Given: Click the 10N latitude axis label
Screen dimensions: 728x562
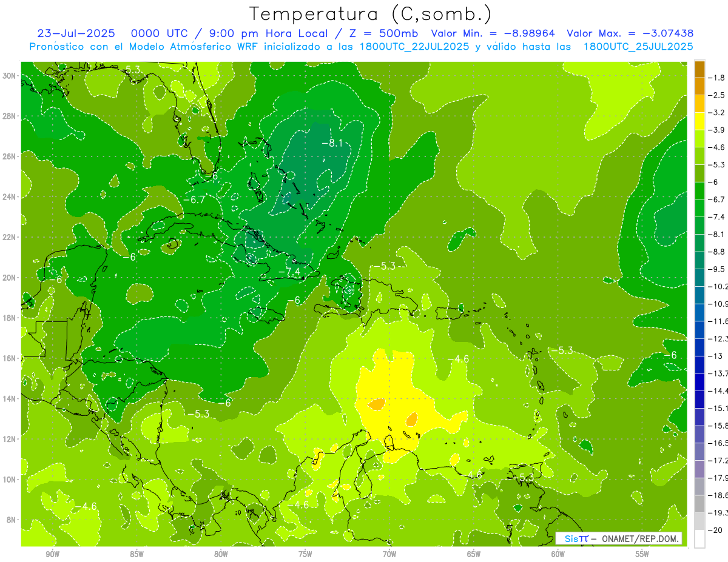Looking at the screenshot, I should 10,479.
